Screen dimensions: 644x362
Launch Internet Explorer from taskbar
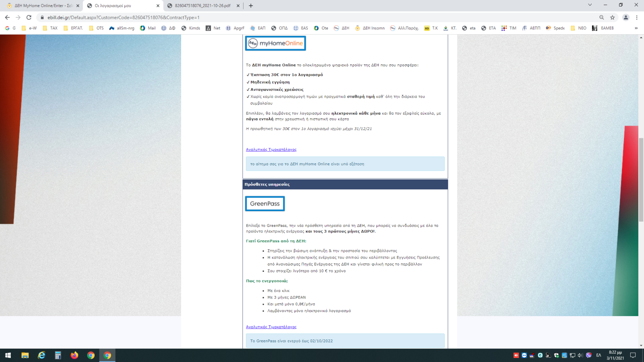[41, 355]
